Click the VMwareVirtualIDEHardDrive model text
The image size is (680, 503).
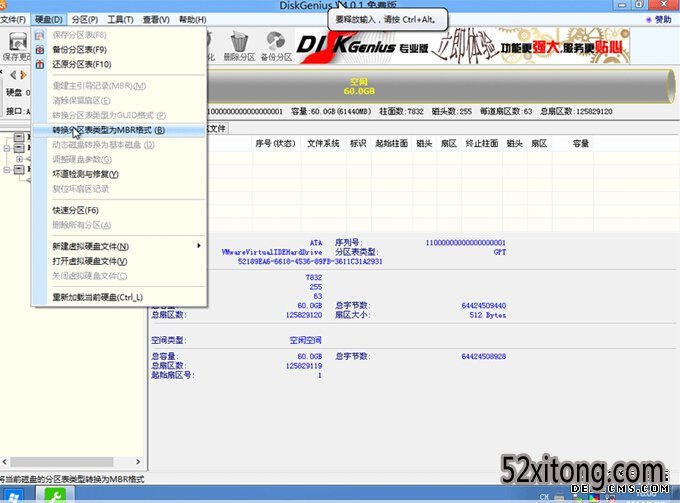point(271,252)
